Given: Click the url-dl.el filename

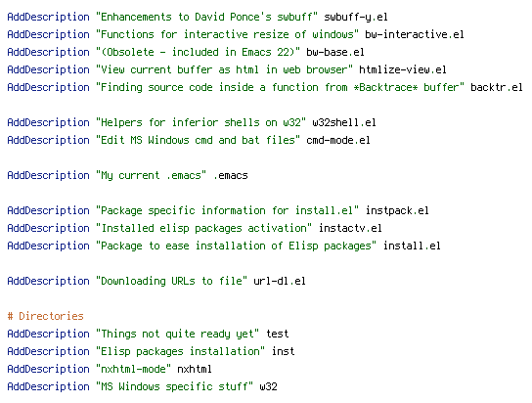Looking at the screenshot, I should tap(280, 282).
